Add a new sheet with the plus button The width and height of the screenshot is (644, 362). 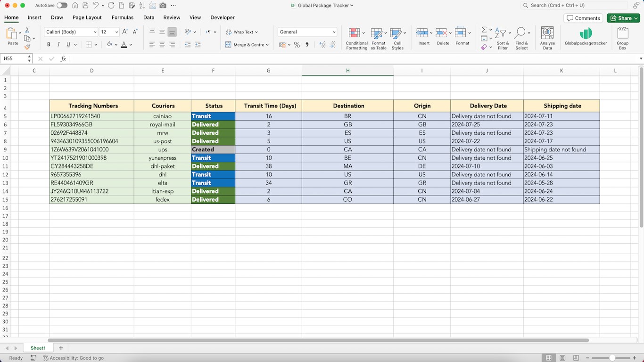tap(61, 348)
